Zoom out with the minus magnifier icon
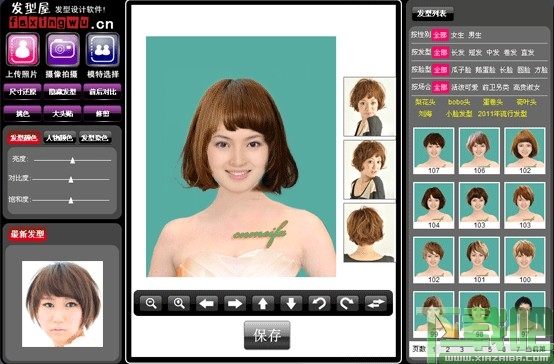Viewport: 554px width, 364px height. 151,303
